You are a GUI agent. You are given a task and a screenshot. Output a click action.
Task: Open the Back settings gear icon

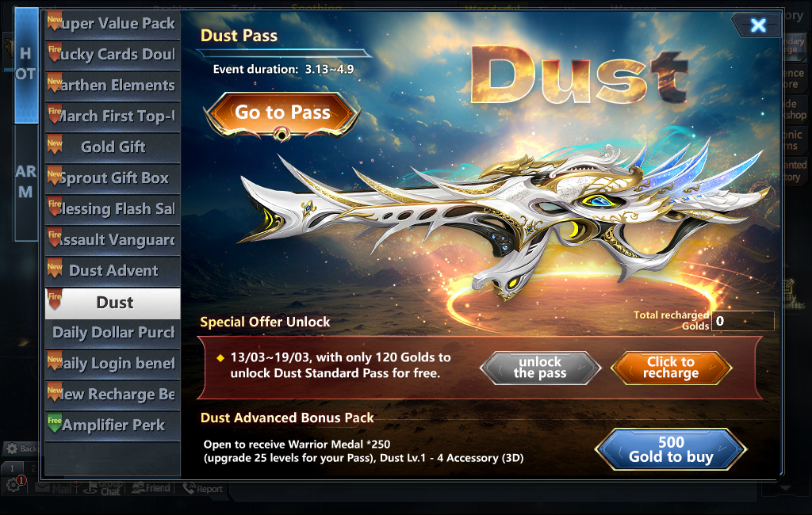coord(11,448)
